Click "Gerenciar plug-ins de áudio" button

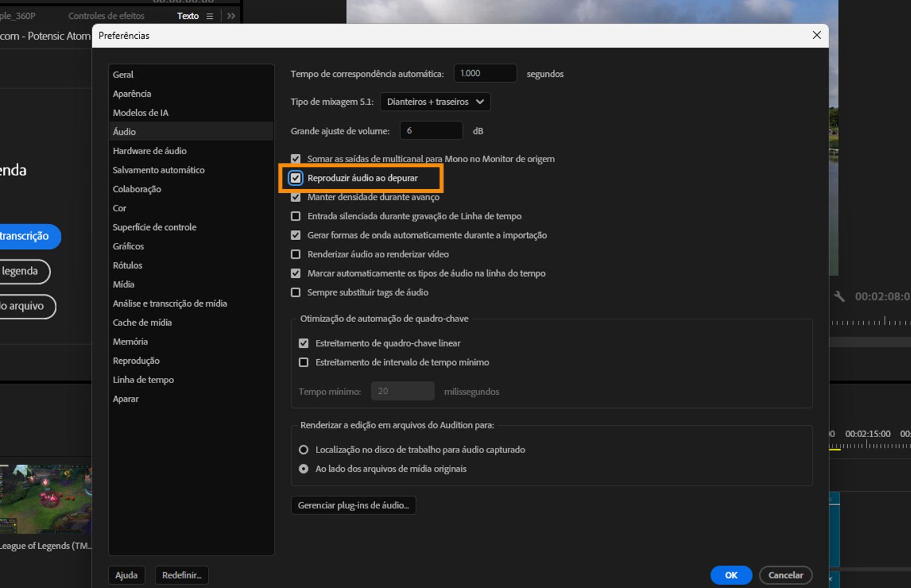[x=353, y=505]
